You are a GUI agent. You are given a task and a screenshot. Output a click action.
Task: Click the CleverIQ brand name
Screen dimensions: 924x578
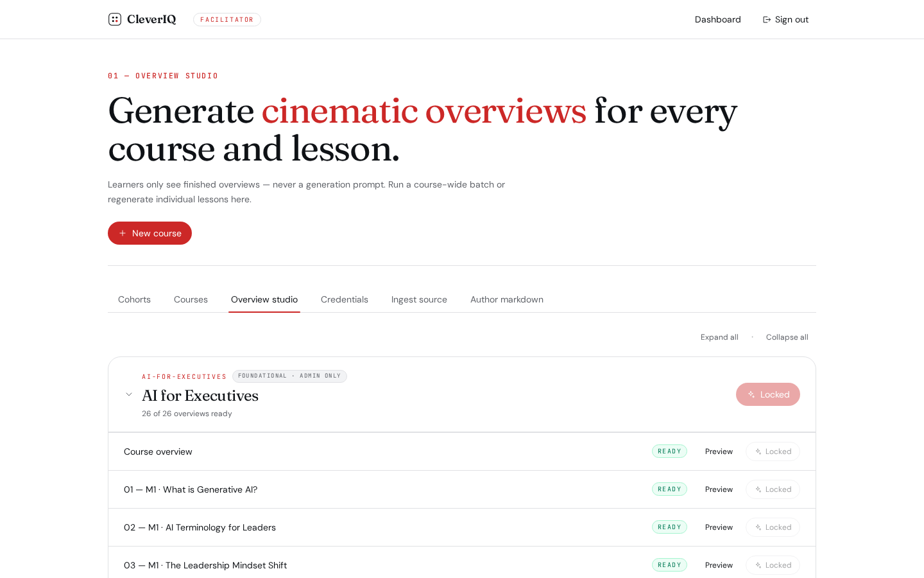point(151,19)
